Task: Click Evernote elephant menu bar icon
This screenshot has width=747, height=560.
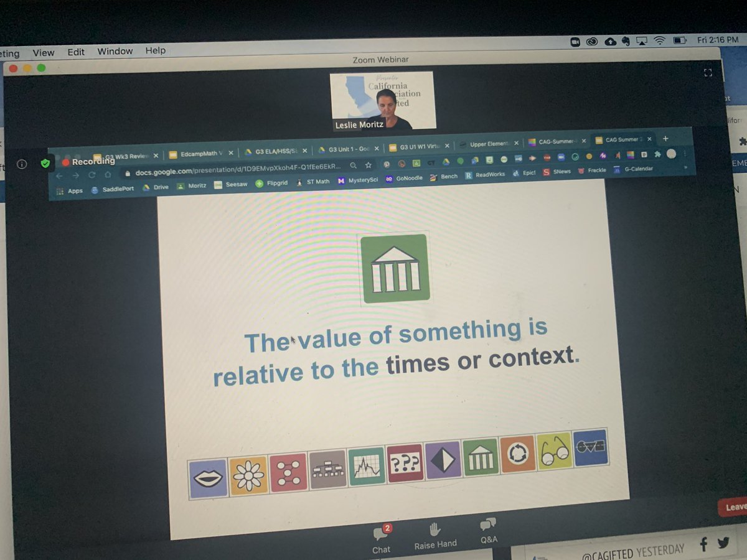Action: (x=626, y=41)
